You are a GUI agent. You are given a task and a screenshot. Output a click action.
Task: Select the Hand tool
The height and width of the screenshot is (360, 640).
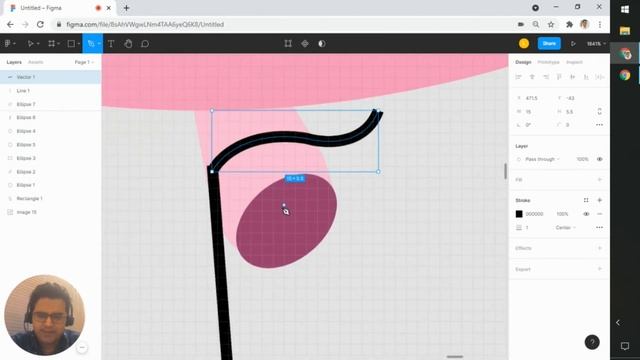click(128, 44)
